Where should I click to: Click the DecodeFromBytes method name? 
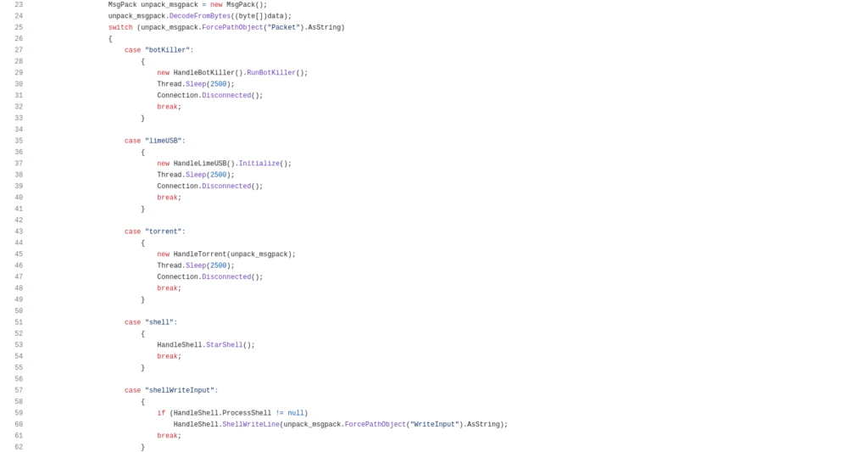click(200, 16)
